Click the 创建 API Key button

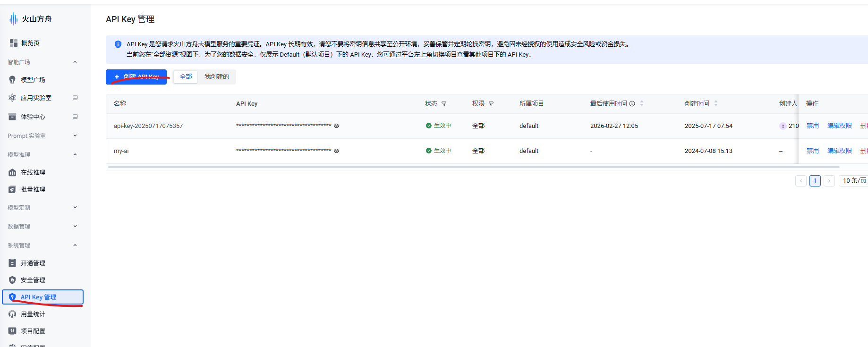pyautogui.click(x=136, y=77)
